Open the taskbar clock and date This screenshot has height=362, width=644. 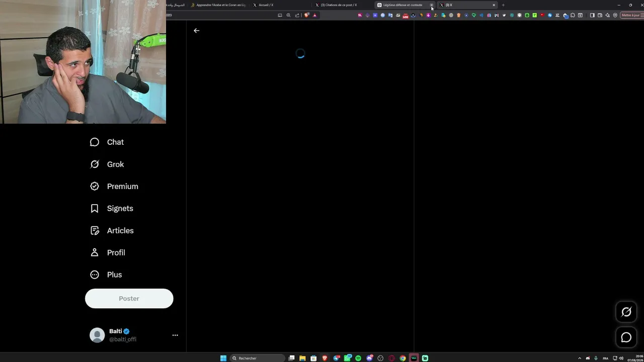(634, 358)
